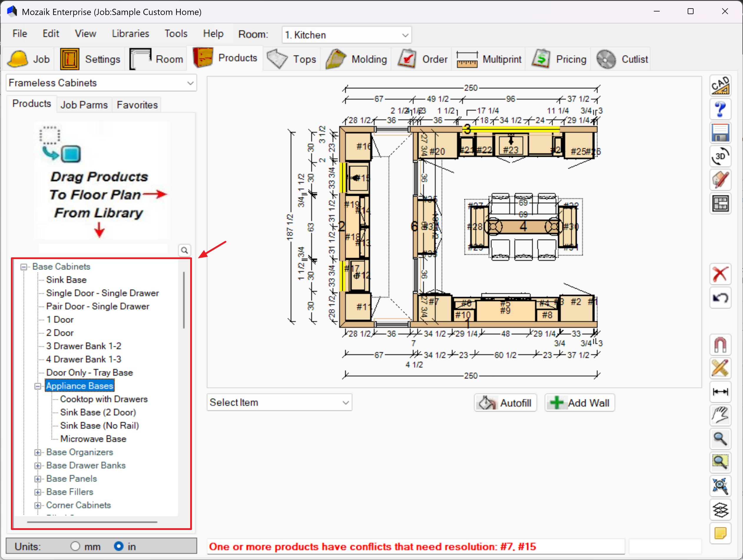
Task: Select the hand pan tool icon
Action: click(720, 415)
